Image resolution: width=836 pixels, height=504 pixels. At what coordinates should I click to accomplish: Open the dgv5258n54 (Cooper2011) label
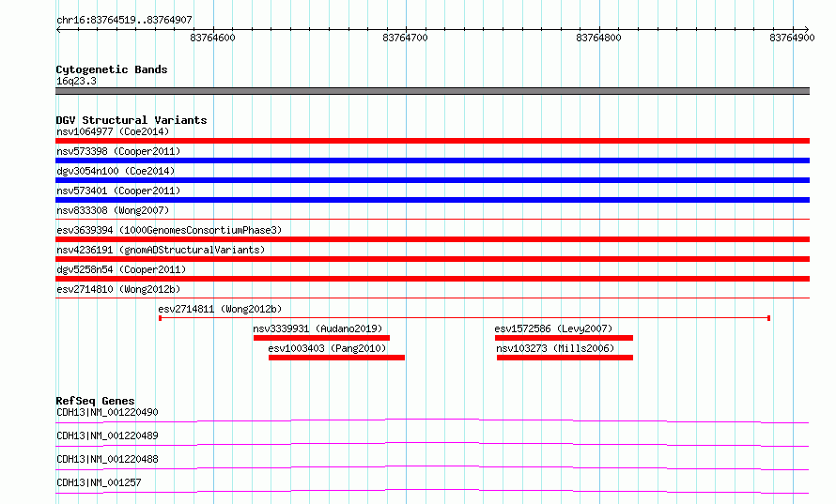tap(121, 269)
